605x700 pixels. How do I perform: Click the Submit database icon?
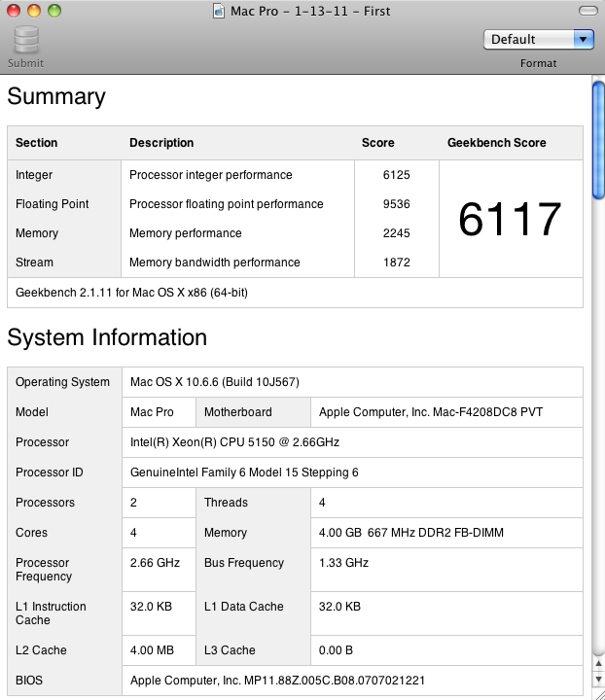[26, 40]
